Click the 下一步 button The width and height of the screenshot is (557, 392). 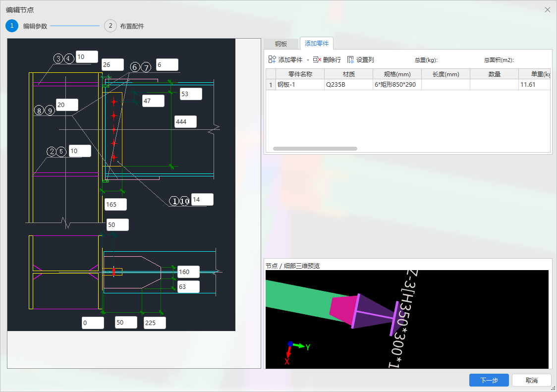tap(489, 380)
